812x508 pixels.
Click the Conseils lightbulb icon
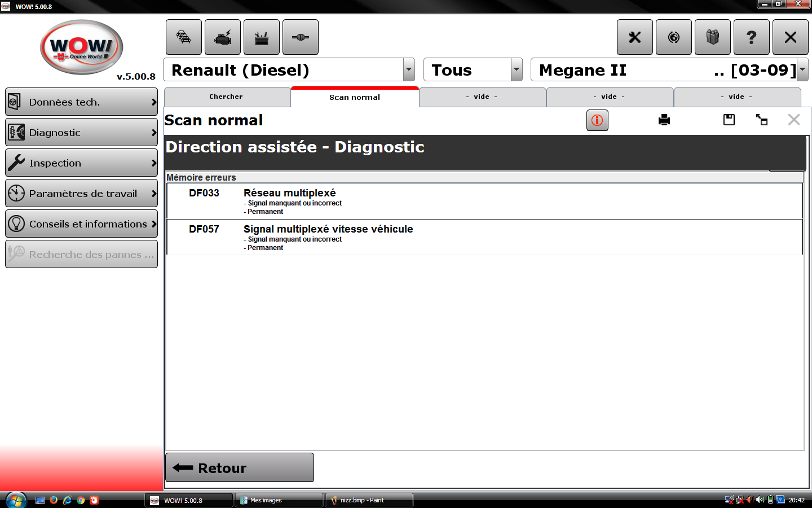click(x=16, y=224)
